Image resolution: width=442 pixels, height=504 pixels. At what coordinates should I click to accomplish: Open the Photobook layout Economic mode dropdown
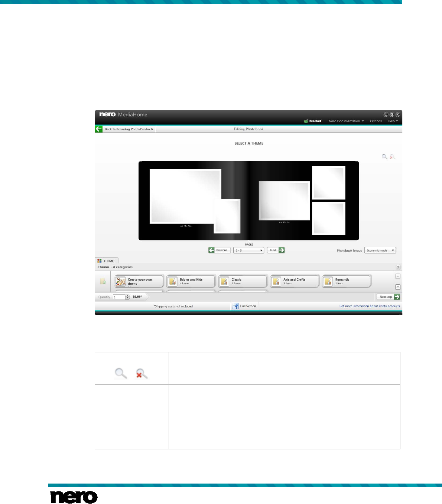(380, 251)
